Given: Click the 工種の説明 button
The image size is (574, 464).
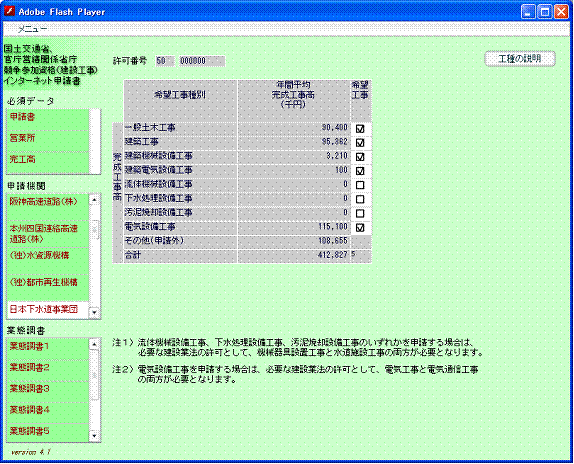Looking at the screenshot, I should point(520,59).
